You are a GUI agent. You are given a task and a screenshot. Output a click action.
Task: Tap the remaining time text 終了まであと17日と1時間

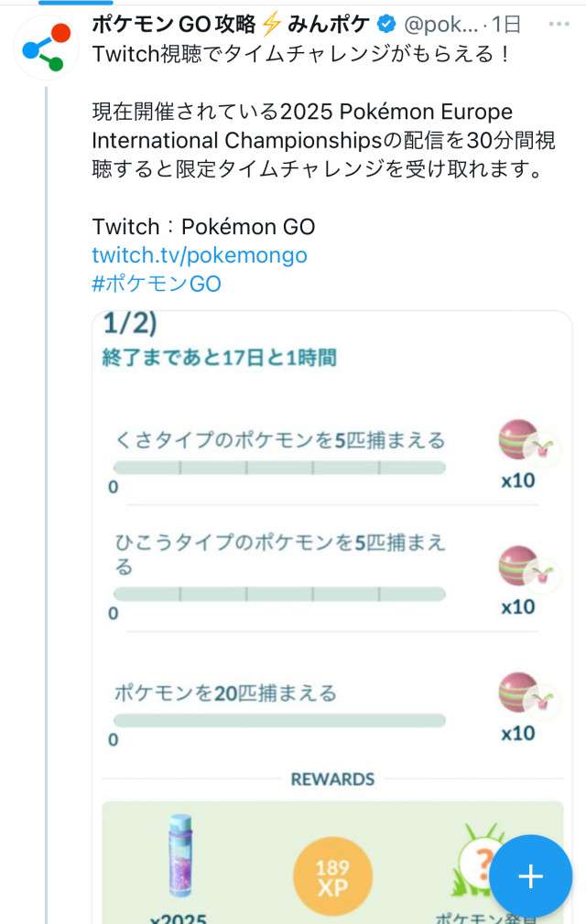220,357
